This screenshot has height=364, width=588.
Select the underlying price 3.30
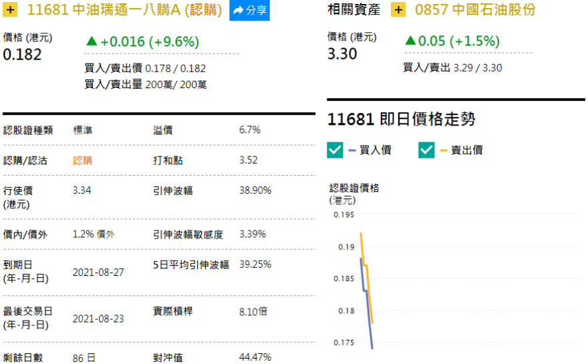tap(342, 54)
